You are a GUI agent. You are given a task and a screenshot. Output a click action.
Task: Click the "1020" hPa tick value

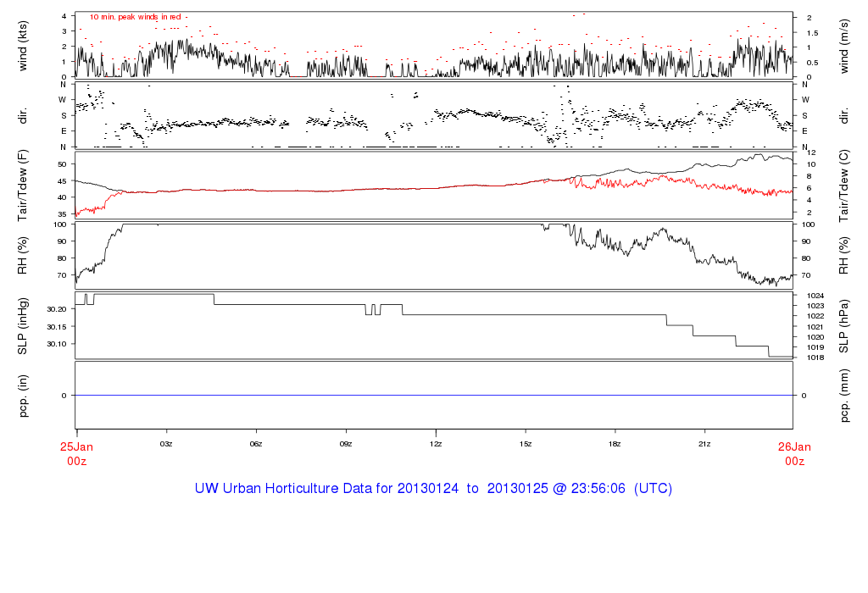tap(815, 337)
